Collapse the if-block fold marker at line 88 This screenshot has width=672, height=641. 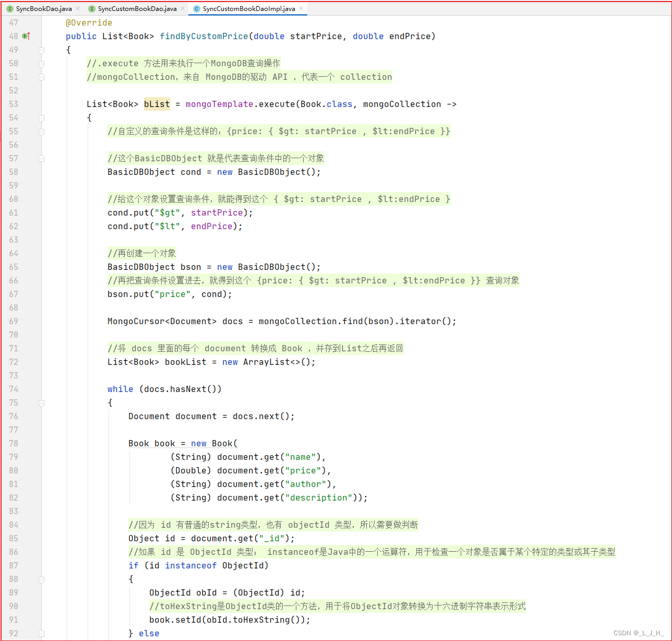pos(41,579)
